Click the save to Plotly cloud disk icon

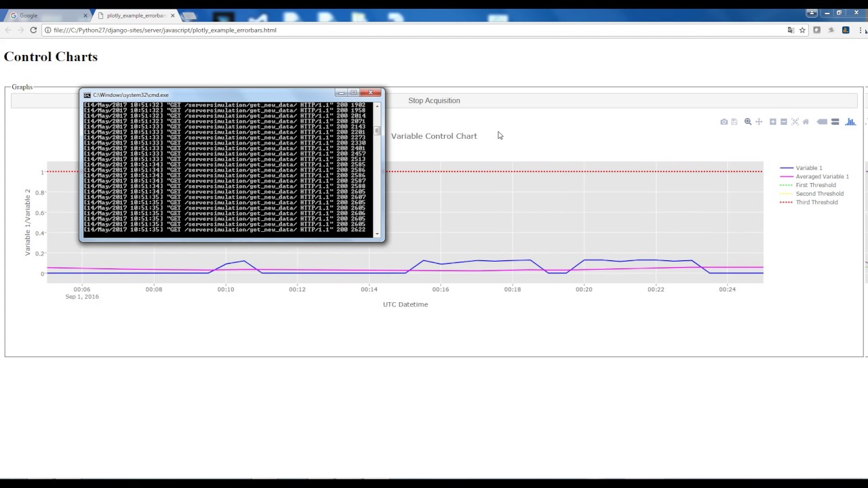pos(734,121)
